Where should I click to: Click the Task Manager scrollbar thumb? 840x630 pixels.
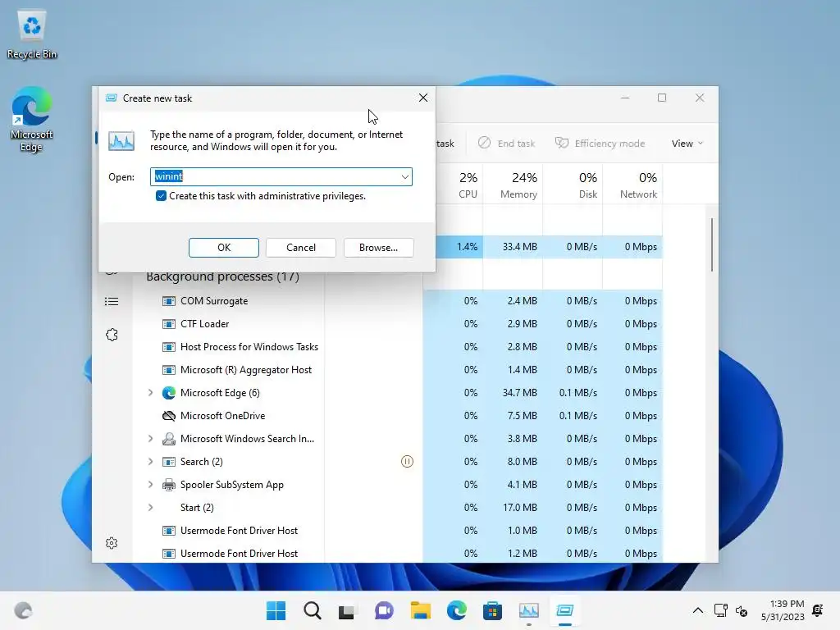tap(712, 244)
